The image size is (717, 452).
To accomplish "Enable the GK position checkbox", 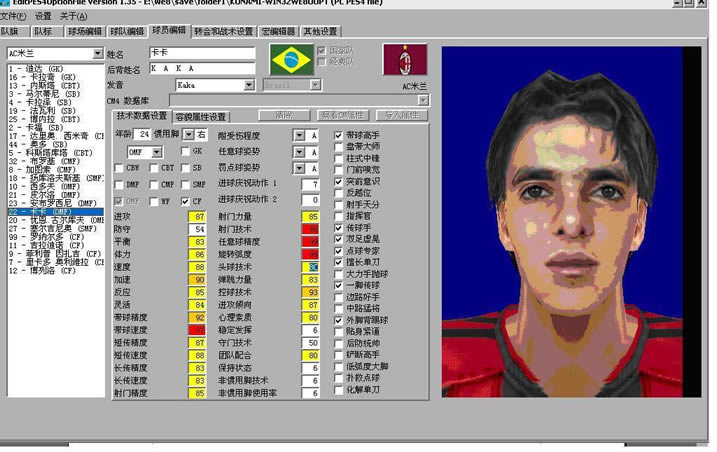I will pos(186,152).
